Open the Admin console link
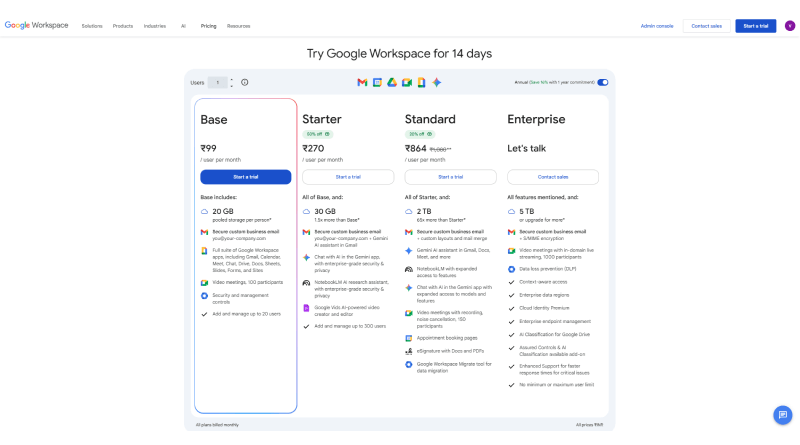 pyautogui.click(x=657, y=26)
